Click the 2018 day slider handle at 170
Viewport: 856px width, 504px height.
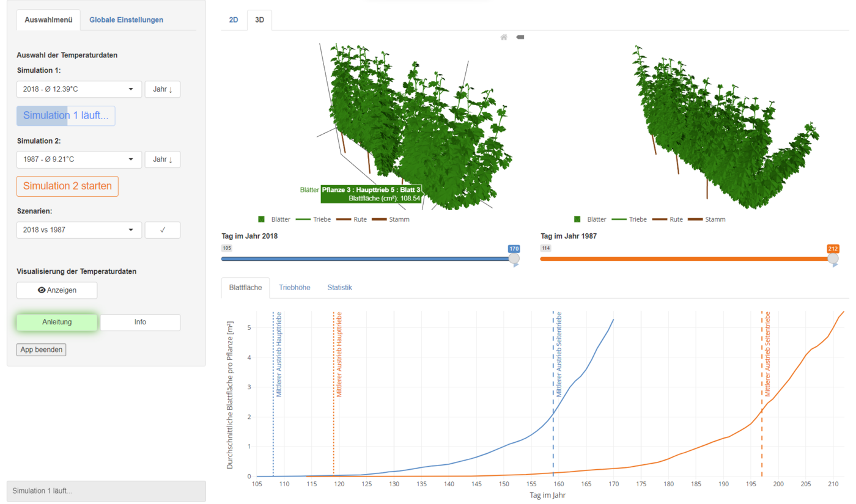tap(514, 259)
